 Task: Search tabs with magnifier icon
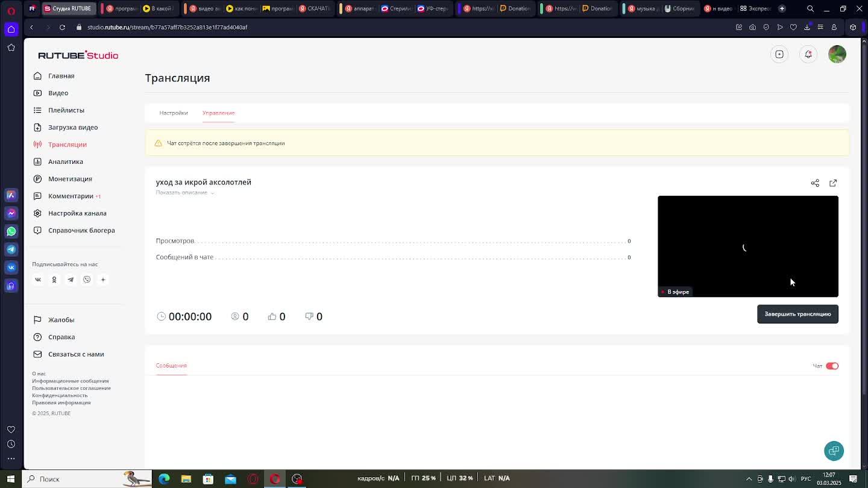tap(810, 8)
